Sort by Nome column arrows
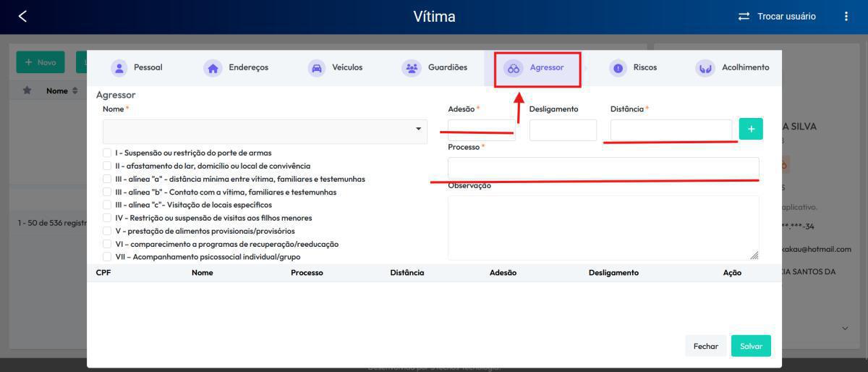 75,91
